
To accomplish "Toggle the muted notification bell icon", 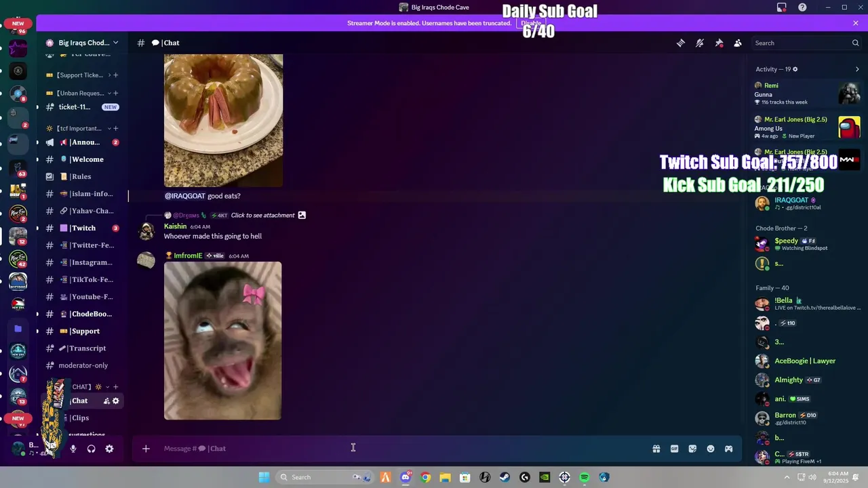I will (700, 43).
